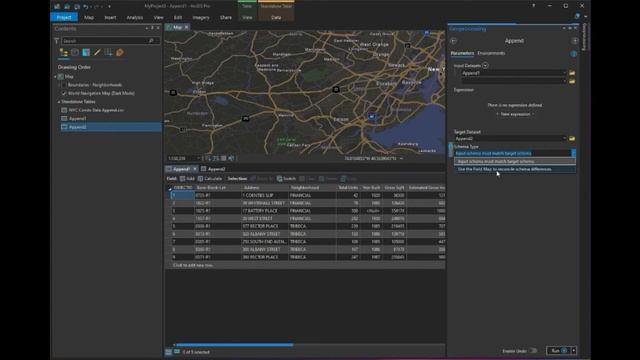Image resolution: width=640 pixels, height=360 pixels.
Task: Open the Map ribbon tab
Action: (x=89, y=18)
